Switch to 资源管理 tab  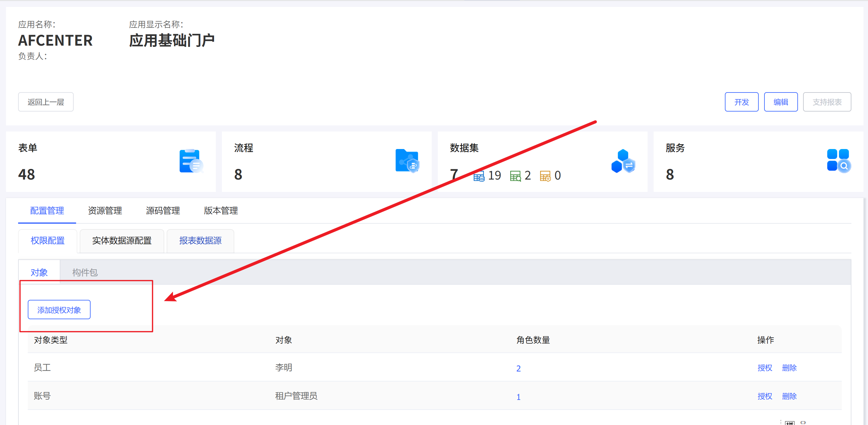tap(105, 211)
